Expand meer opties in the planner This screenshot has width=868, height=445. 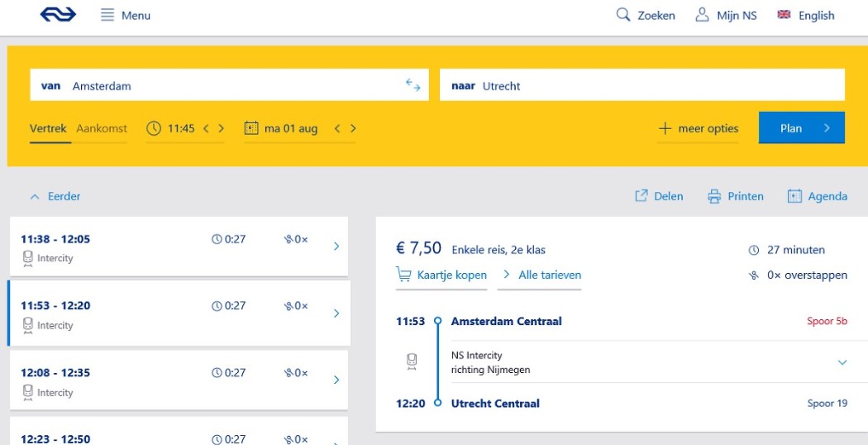[698, 128]
